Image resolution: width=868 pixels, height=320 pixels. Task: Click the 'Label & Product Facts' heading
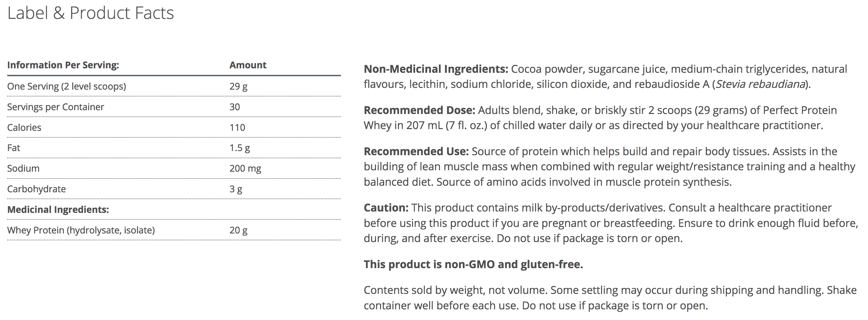[90, 13]
